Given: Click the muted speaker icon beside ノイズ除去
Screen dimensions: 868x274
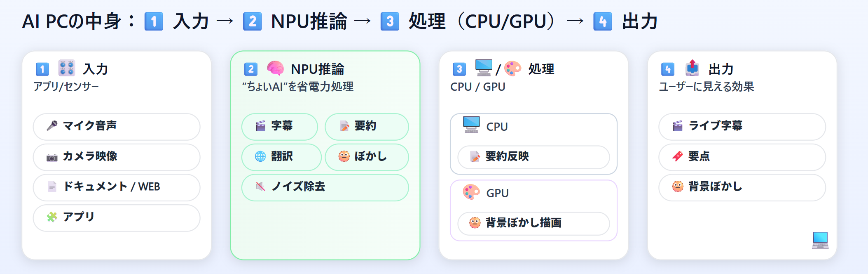Looking at the screenshot, I should pos(260,187).
